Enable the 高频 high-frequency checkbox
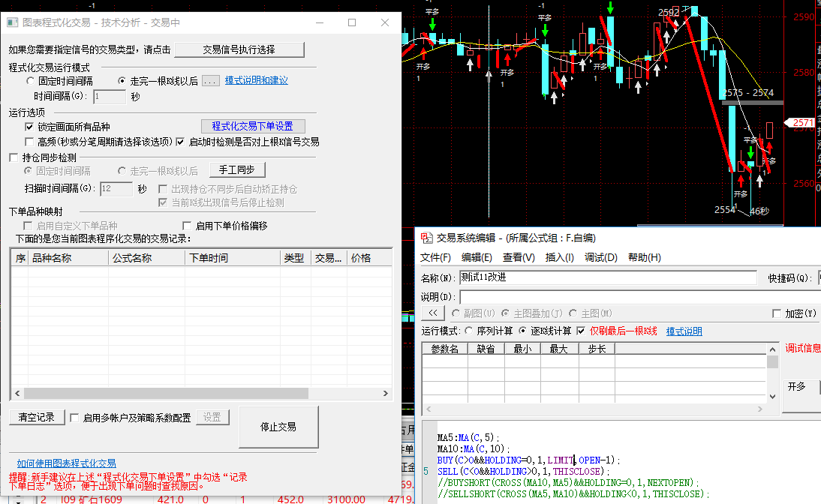 click(x=30, y=142)
